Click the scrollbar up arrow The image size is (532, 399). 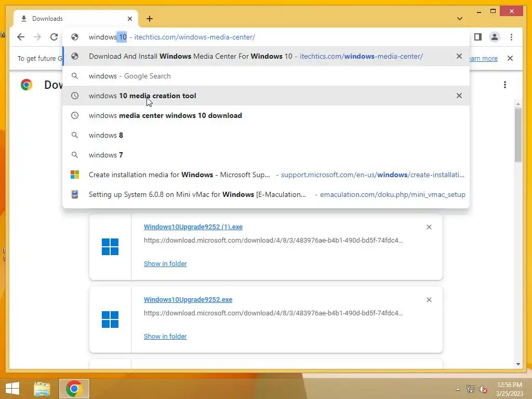coord(518,103)
